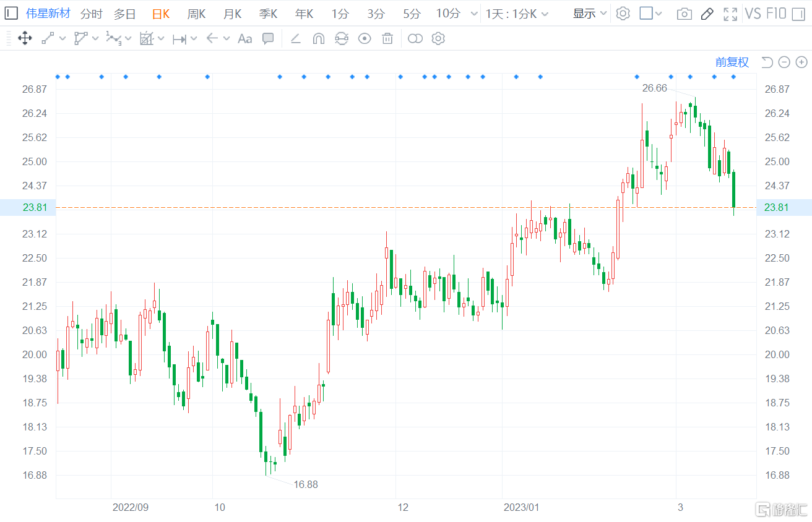Open chart settings gear in top bar
The image size is (812, 522).
point(623,14)
